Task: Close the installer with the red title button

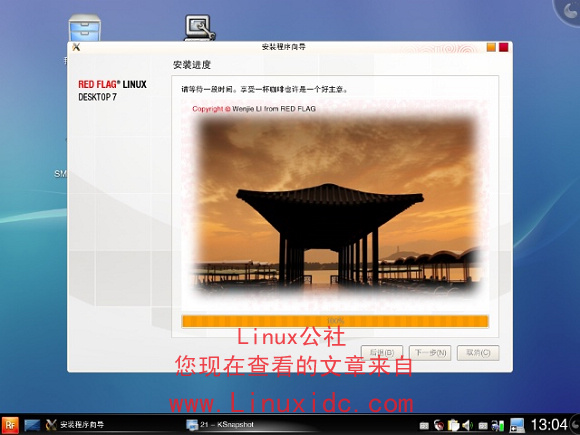Action: pos(503,47)
